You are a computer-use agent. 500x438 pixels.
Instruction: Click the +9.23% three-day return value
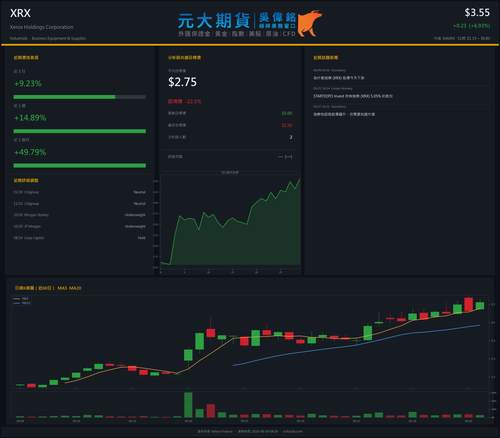pyautogui.click(x=28, y=83)
